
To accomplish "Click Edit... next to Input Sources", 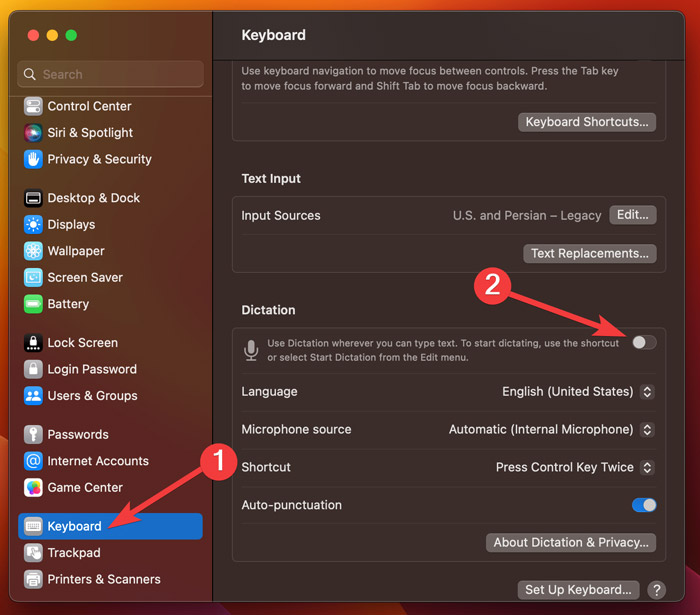I will pyautogui.click(x=633, y=215).
